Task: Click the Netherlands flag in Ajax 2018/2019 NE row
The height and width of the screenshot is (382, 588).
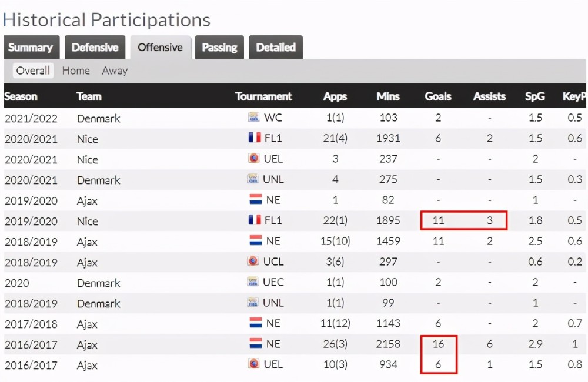Action: [256, 240]
